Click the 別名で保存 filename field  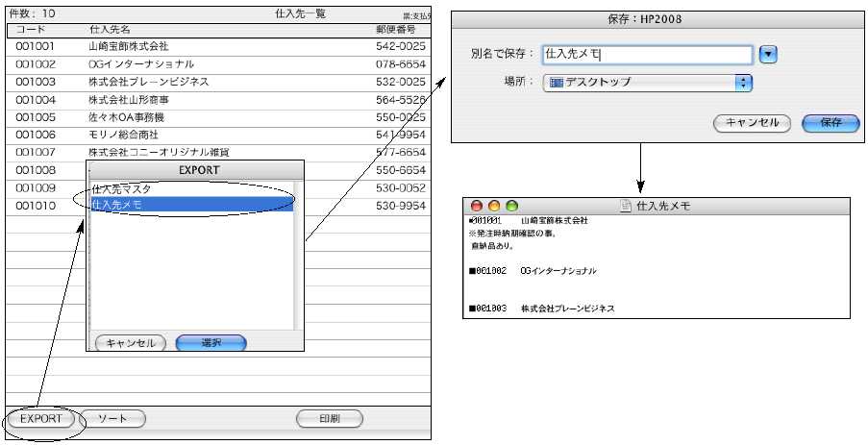pos(645,55)
